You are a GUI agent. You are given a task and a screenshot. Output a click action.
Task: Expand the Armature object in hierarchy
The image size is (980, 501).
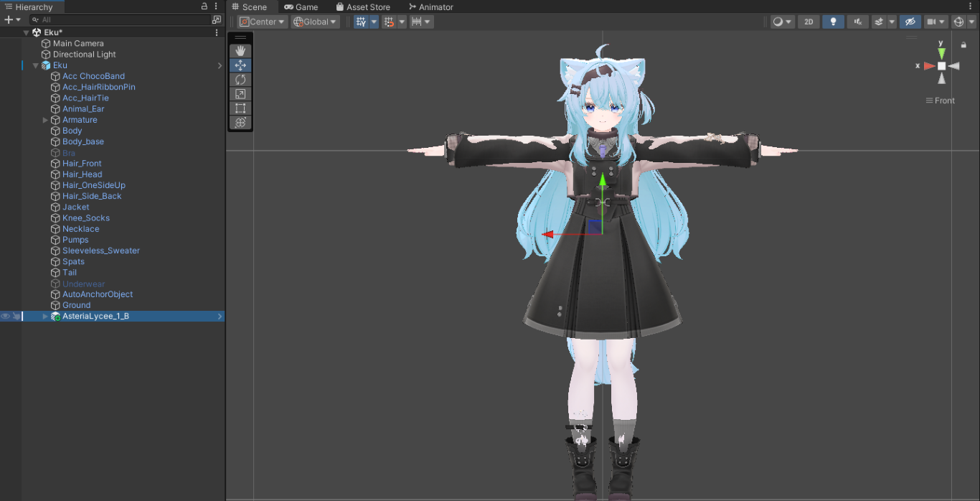[46, 120]
